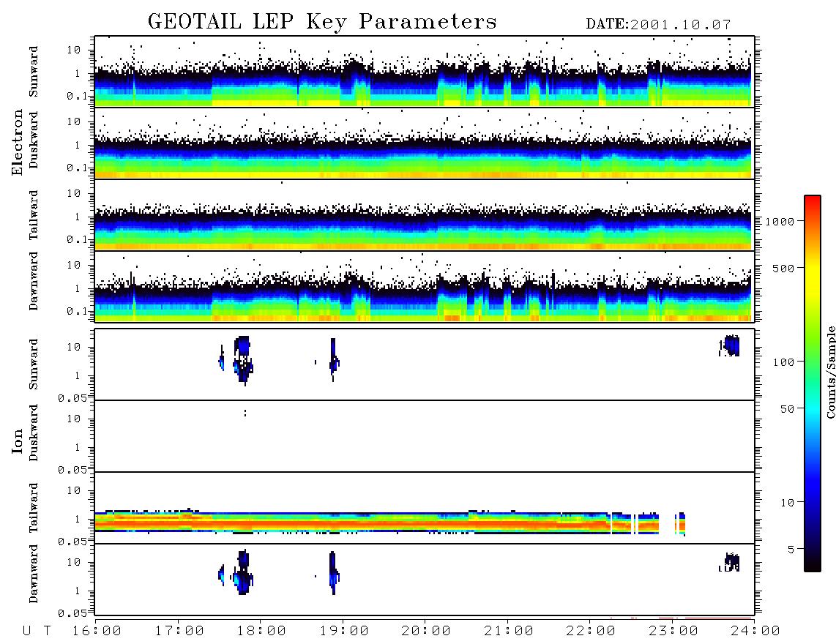Click the 100 label on color bar

tap(784, 362)
